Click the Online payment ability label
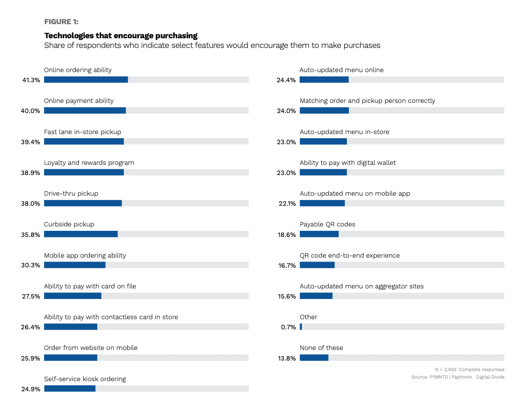Viewport: 532px width, 419px height. (79, 101)
